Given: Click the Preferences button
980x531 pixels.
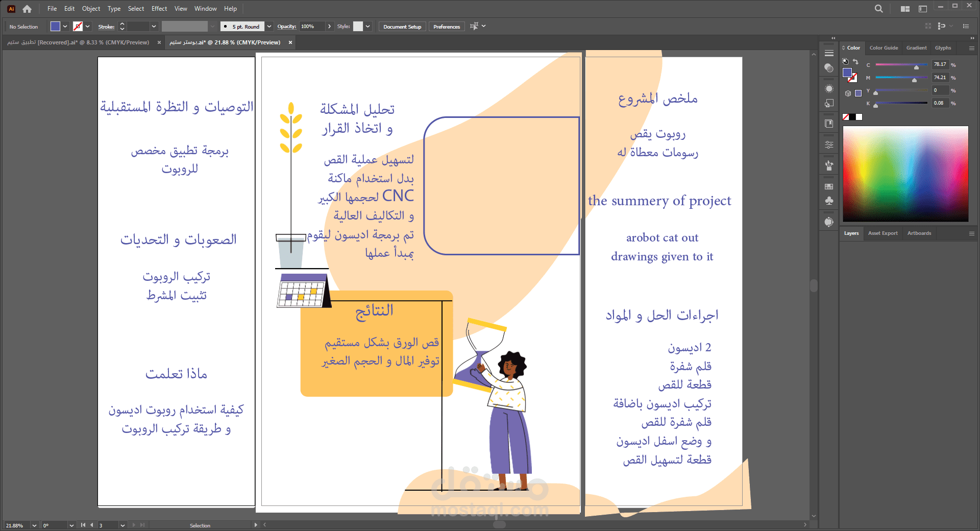Looking at the screenshot, I should point(447,27).
